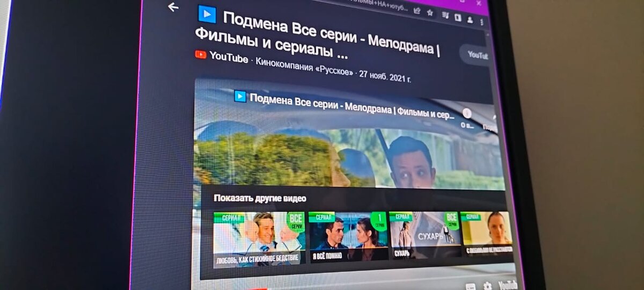Click the red YouTube source logo
The width and height of the screenshot is (644, 290).
coord(201,54)
